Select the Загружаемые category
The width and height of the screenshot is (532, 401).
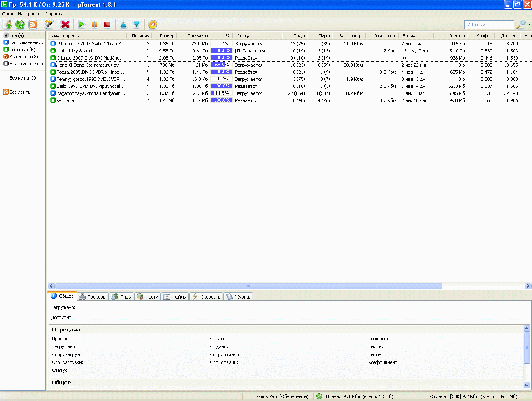click(x=24, y=42)
